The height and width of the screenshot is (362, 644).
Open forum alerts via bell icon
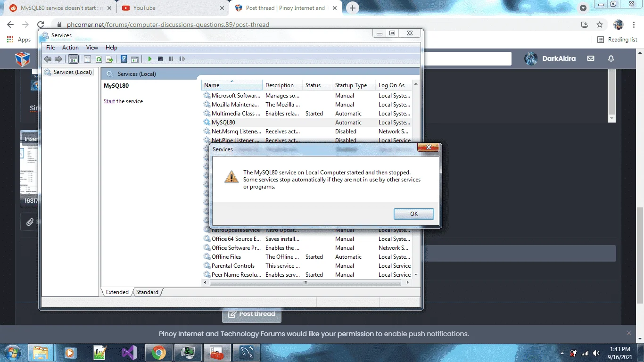click(x=611, y=59)
